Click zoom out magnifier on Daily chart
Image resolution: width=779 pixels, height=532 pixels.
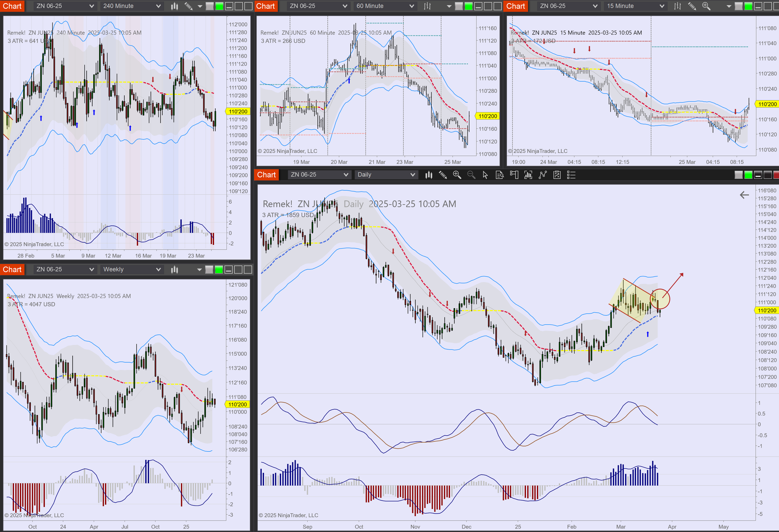click(471, 175)
